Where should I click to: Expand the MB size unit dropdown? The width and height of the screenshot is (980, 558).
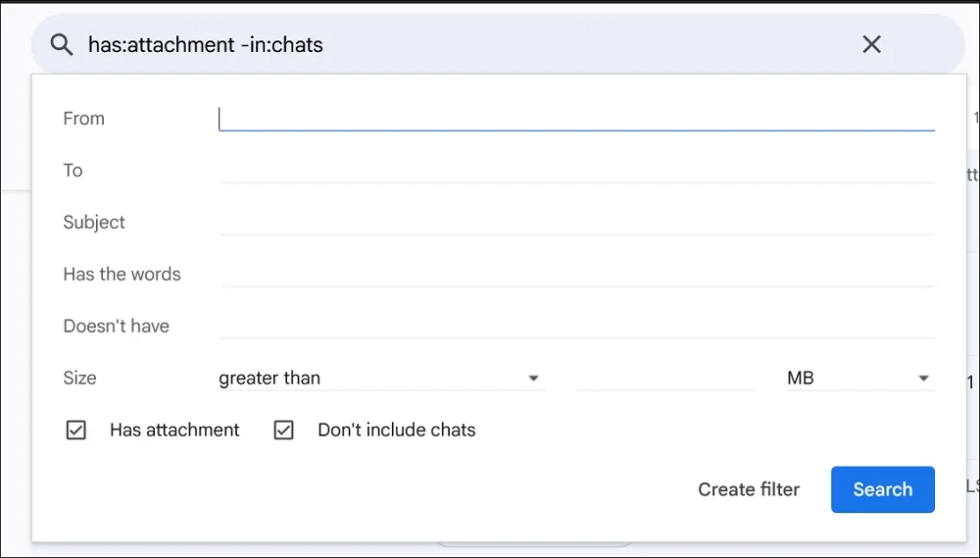coord(858,379)
